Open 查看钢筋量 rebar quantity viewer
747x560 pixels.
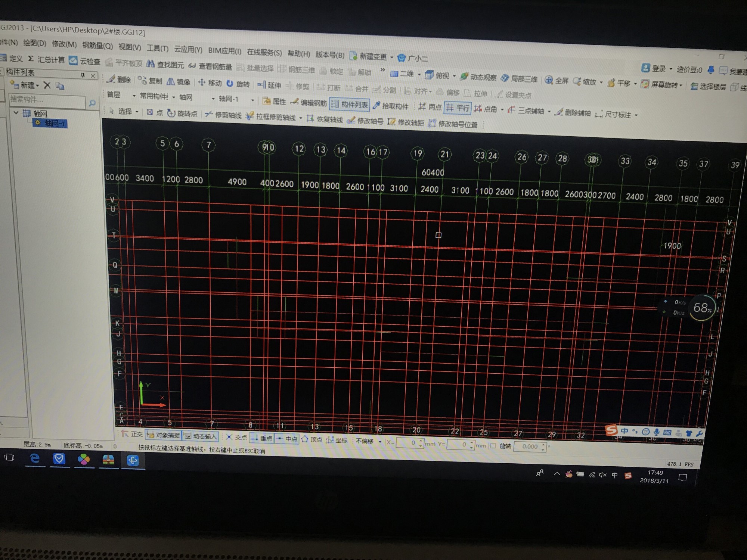tap(210, 66)
